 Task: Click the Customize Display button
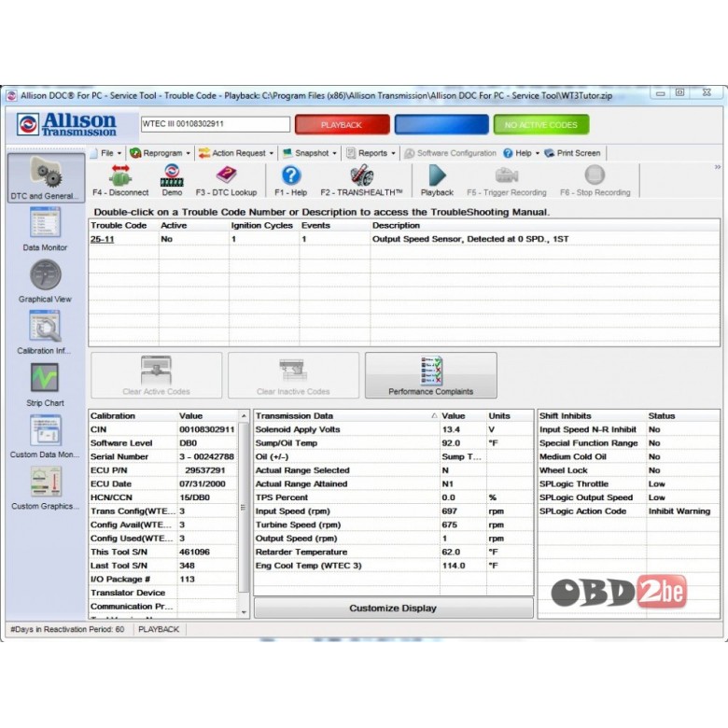(x=393, y=609)
